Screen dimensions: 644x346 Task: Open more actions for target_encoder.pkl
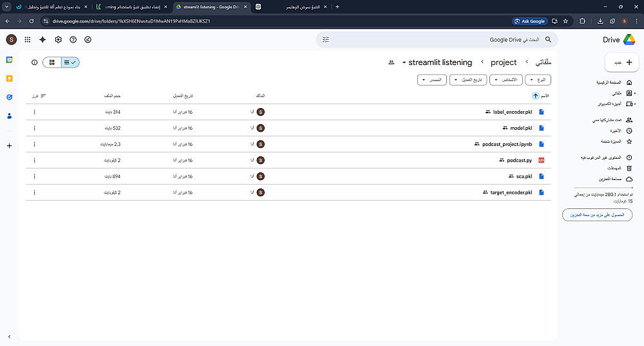click(x=35, y=192)
